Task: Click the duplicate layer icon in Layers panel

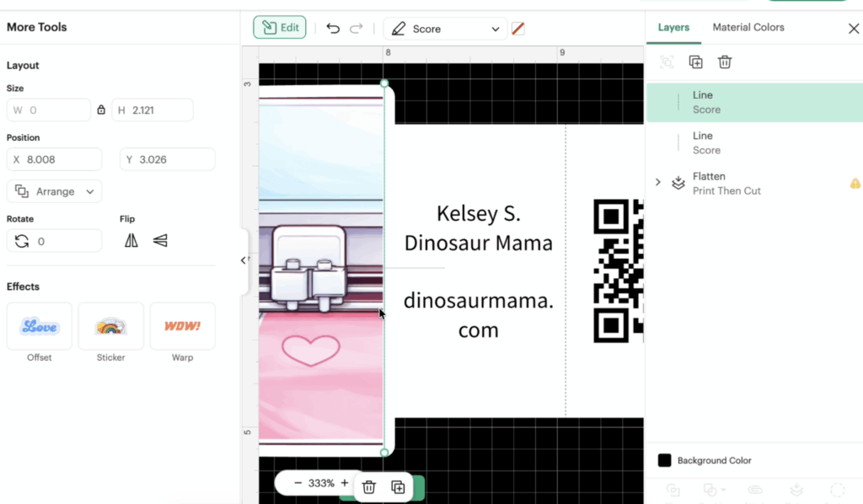Action: 696,62
